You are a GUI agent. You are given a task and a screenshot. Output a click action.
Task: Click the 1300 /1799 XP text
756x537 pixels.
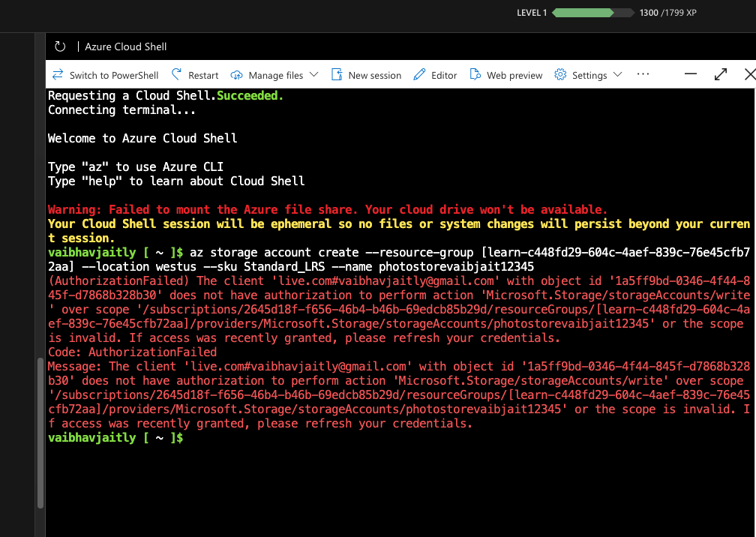667,13
